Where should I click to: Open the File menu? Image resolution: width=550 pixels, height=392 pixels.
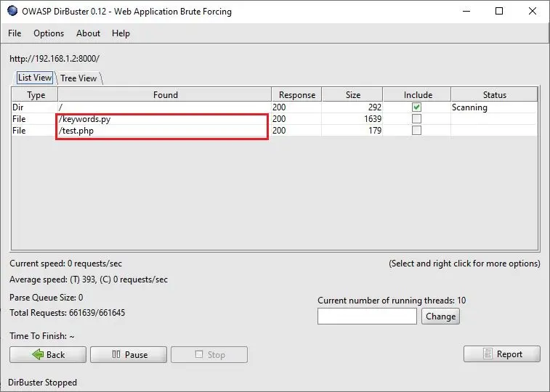click(15, 33)
